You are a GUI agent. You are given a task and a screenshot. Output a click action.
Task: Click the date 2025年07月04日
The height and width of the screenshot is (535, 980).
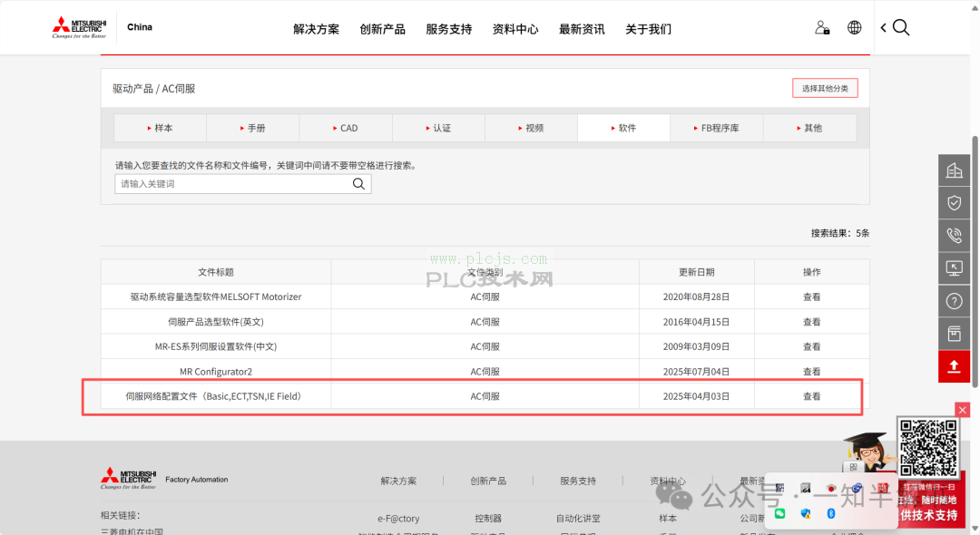point(696,372)
